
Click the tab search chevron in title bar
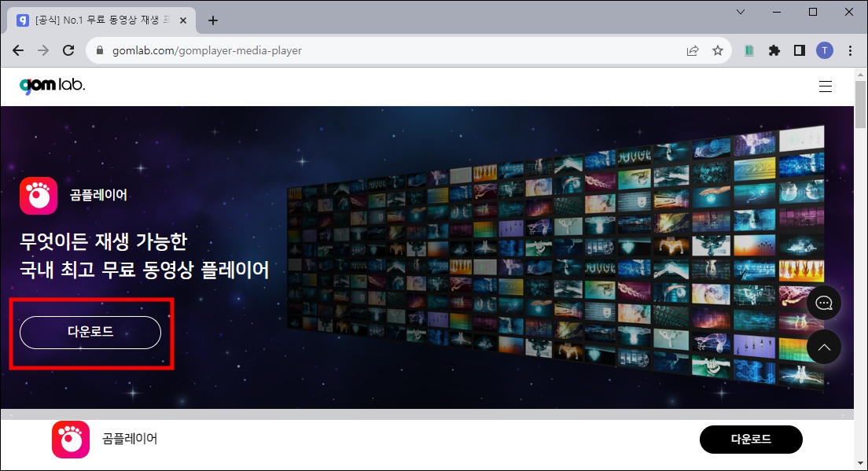click(x=740, y=12)
